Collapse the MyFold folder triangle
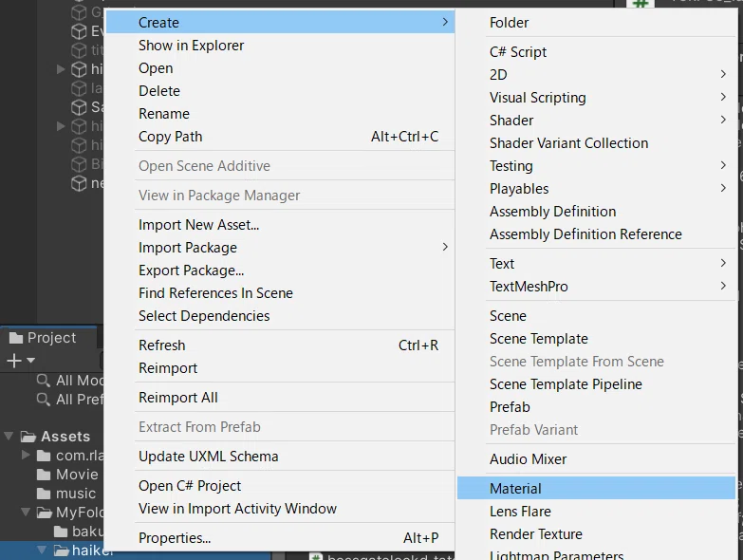This screenshot has height=560, width=743. tap(26, 512)
